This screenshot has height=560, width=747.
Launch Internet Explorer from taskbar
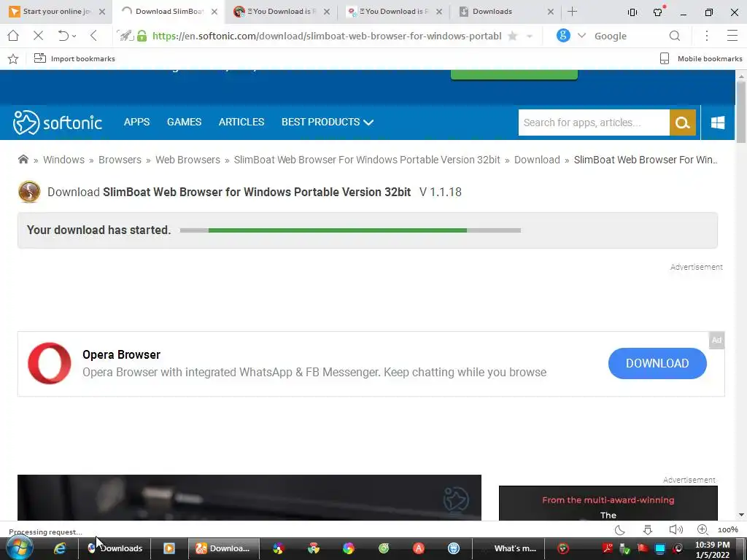click(x=59, y=548)
